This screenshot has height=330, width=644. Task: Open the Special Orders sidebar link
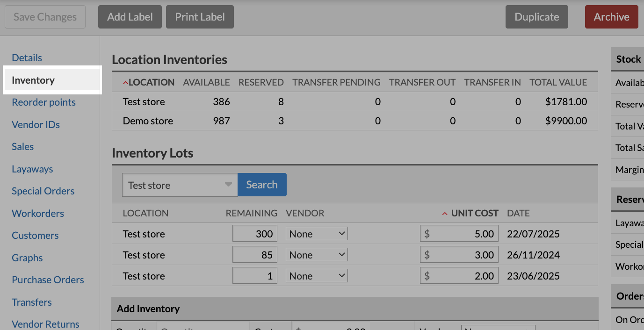(x=43, y=191)
